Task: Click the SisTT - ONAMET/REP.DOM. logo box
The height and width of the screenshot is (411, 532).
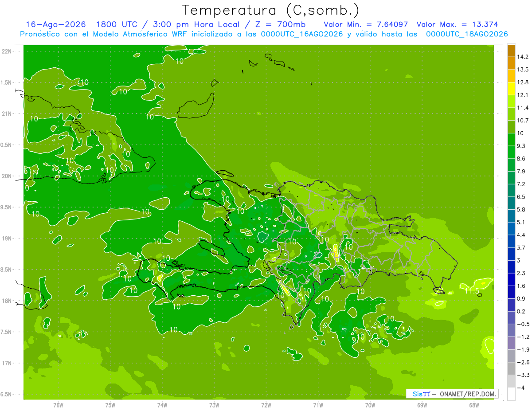Action: (452, 394)
